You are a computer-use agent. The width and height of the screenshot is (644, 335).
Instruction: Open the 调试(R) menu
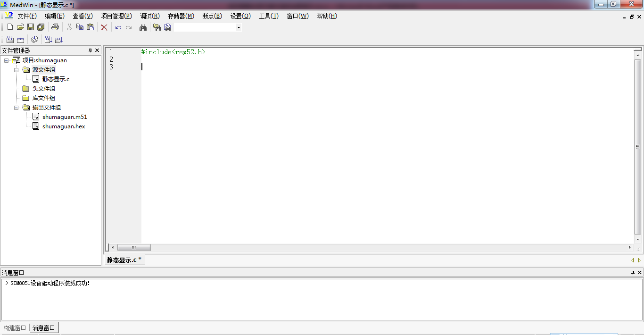[x=150, y=16]
